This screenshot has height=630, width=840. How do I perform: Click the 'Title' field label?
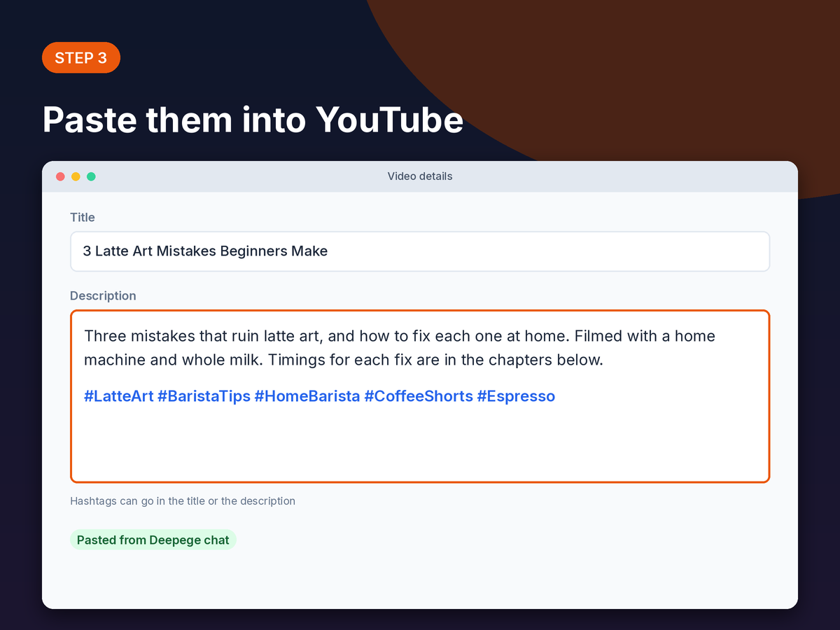(83, 218)
